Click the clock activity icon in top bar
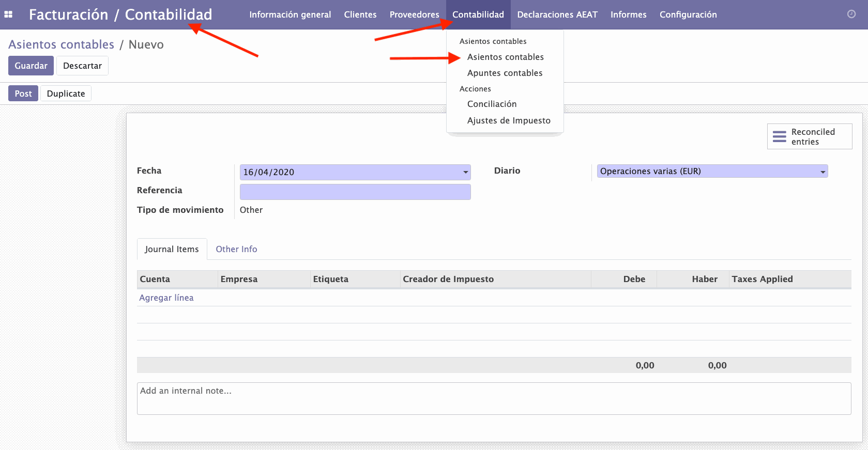The height and width of the screenshot is (450, 868). 851,14
